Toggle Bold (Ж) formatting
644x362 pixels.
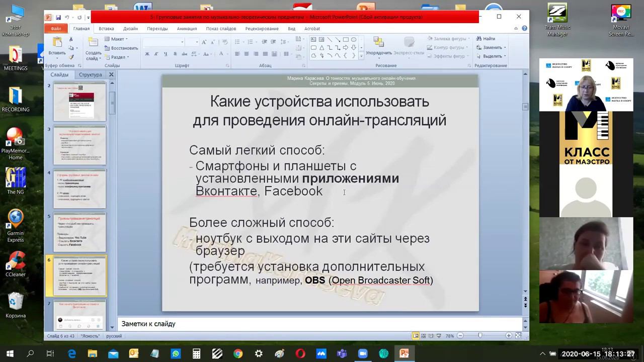[x=147, y=54]
